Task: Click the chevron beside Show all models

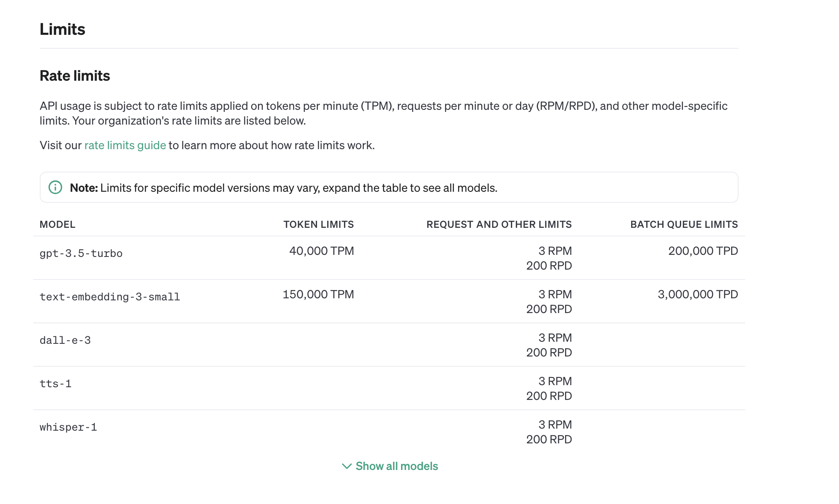Action: (347, 466)
